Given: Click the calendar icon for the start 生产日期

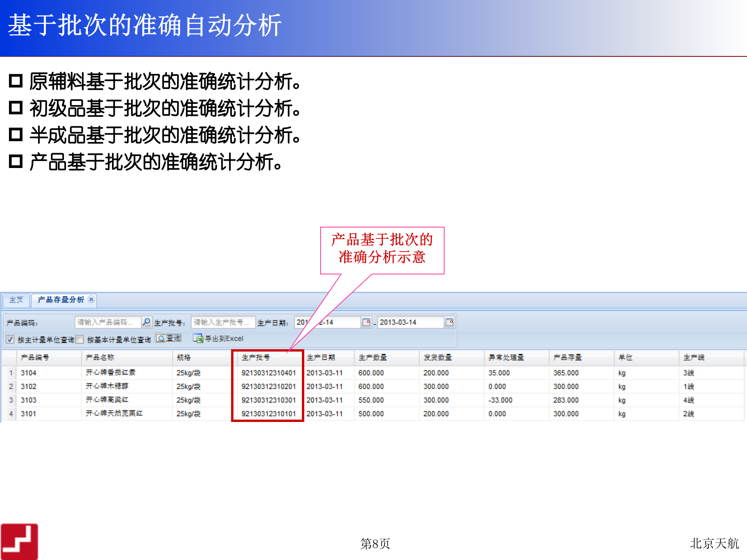Looking at the screenshot, I should pos(366,322).
